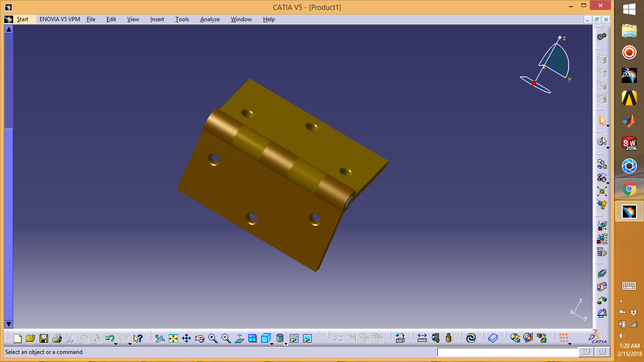Click the power input command field

click(x=507, y=352)
